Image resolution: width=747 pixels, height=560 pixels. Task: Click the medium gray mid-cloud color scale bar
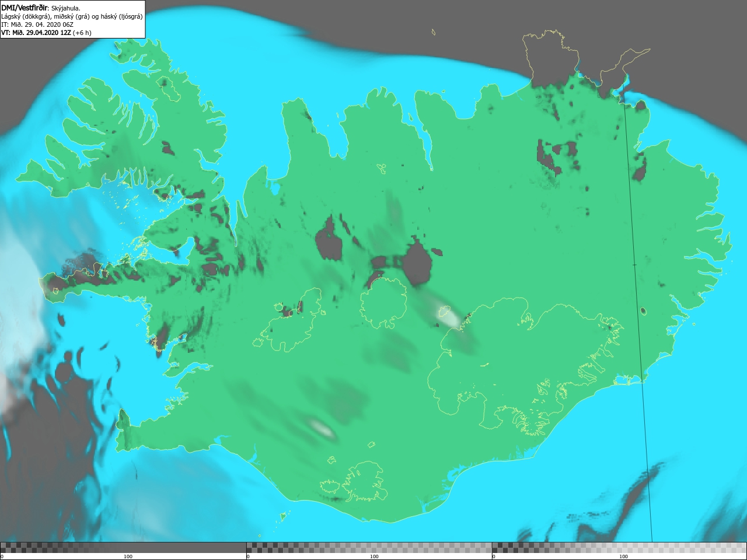(369, 548)
